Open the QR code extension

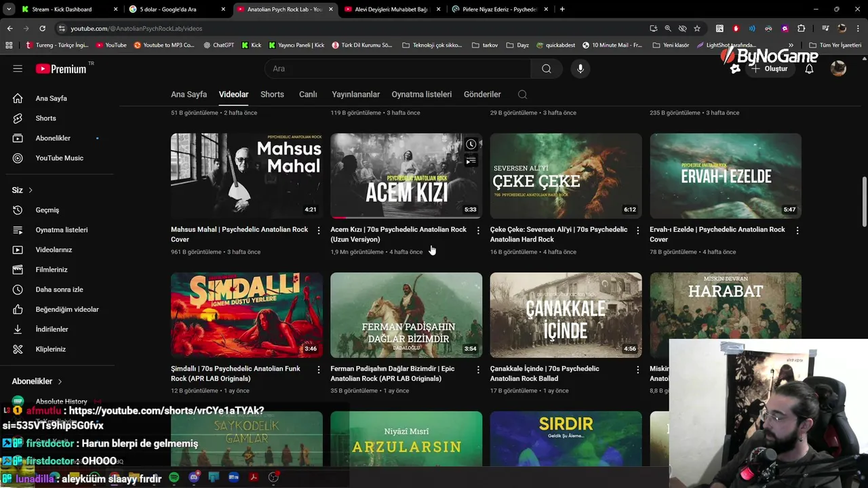point(719,28)
